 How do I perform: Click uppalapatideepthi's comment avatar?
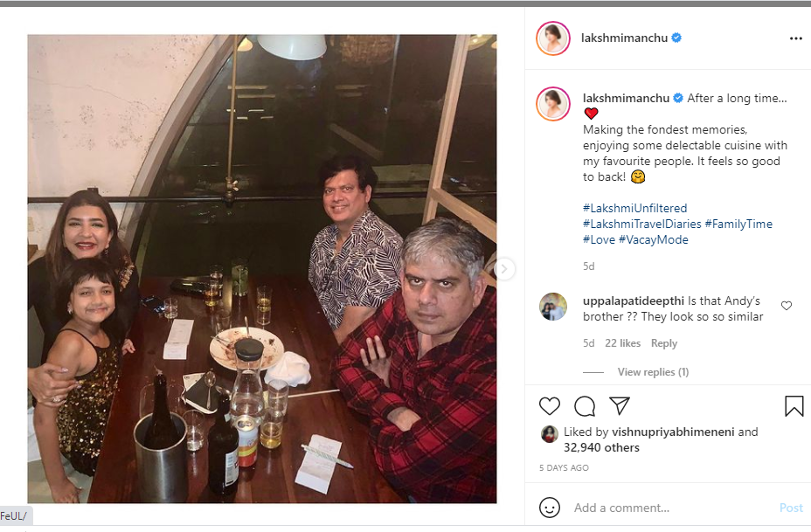pos(552,307)
